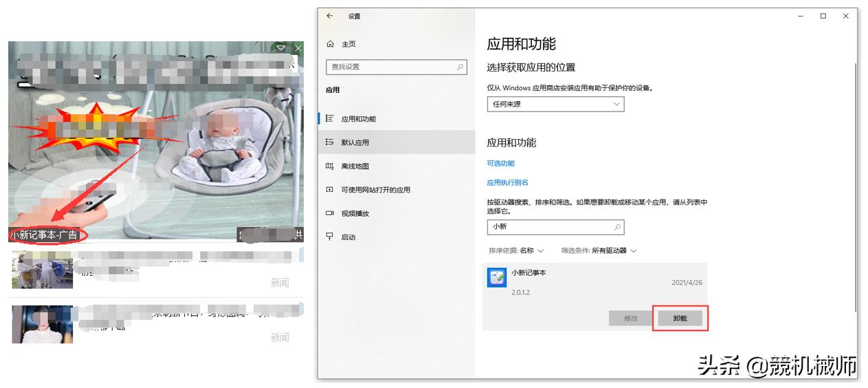Viewport: 868px width, 388px height.
Task: Select the 可使用网站打开的应用 sidebar icon
Action: tap(330, 190)
